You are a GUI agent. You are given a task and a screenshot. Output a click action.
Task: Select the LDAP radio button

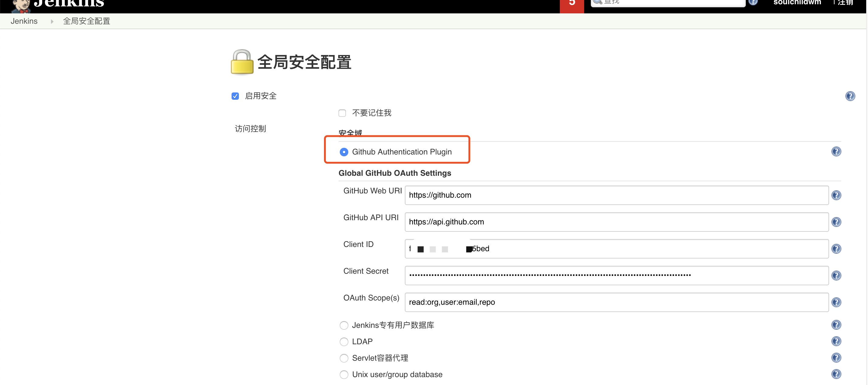[344, 342]
